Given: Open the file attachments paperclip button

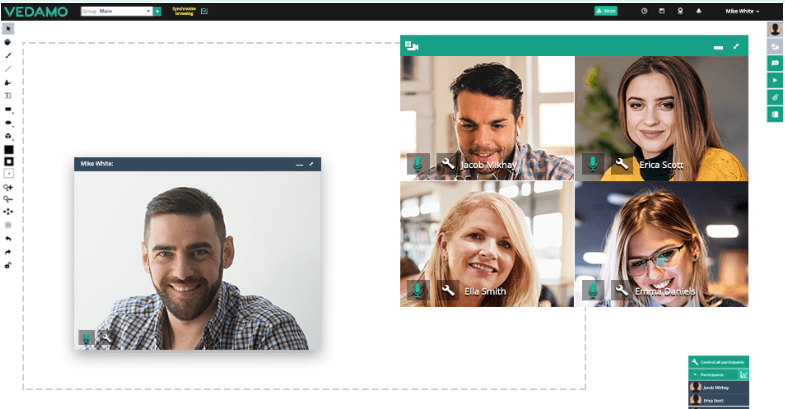Looking at the screenshot, I should [775, 97].
